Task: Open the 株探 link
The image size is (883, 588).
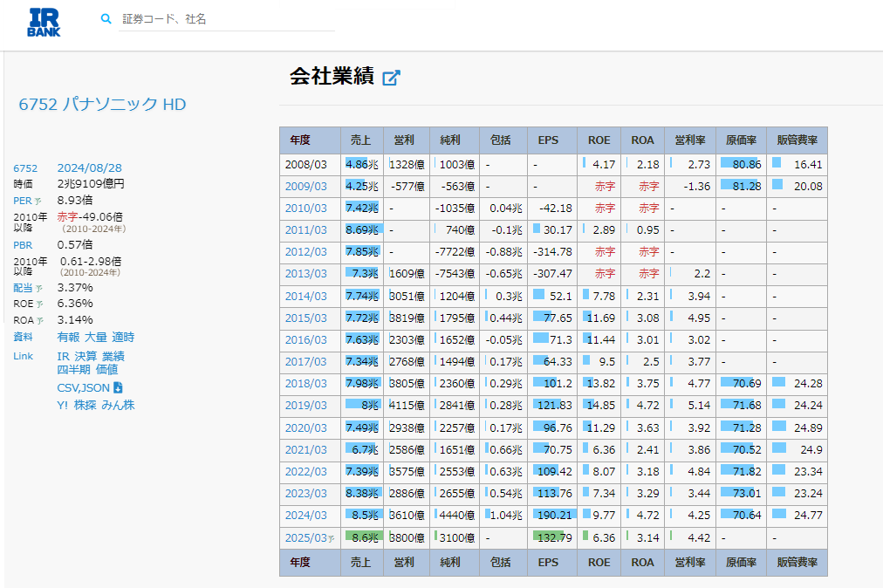Action: click(85, 405)
